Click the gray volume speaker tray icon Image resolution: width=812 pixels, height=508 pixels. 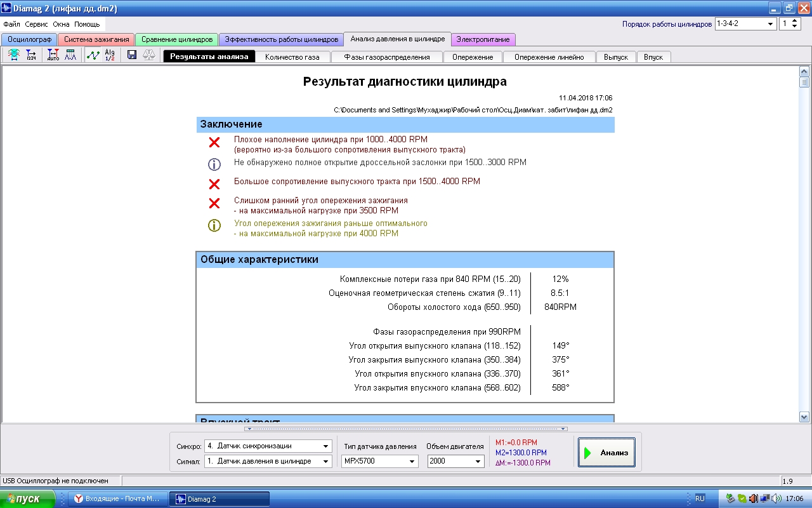pyautogui.click(x=776, y=498)
